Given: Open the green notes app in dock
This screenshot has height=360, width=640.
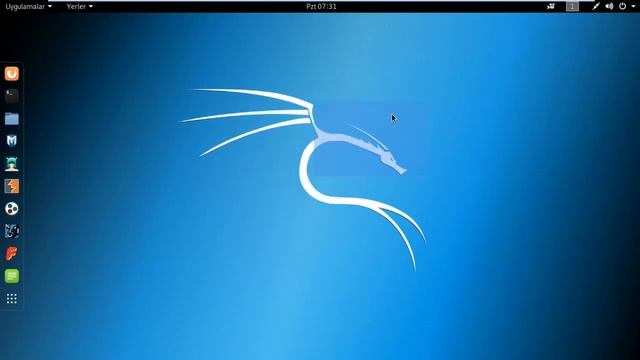Looking at the screenshot, I should [12, 276].
